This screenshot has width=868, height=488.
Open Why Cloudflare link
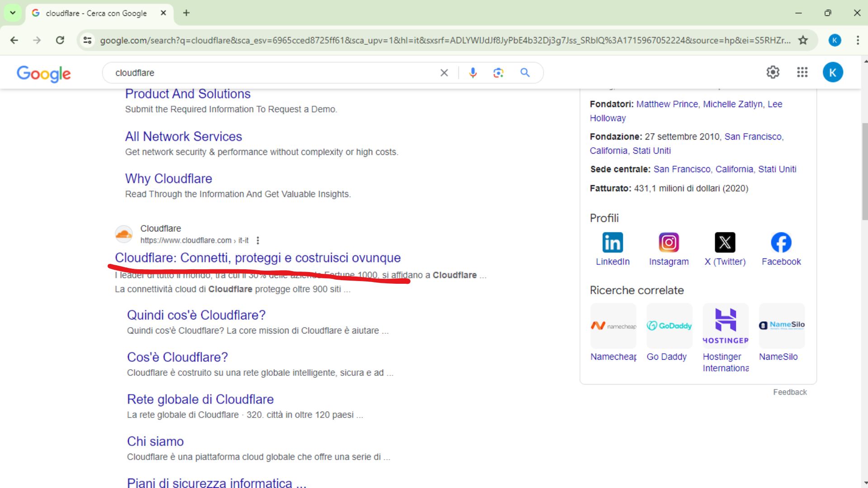169,178
